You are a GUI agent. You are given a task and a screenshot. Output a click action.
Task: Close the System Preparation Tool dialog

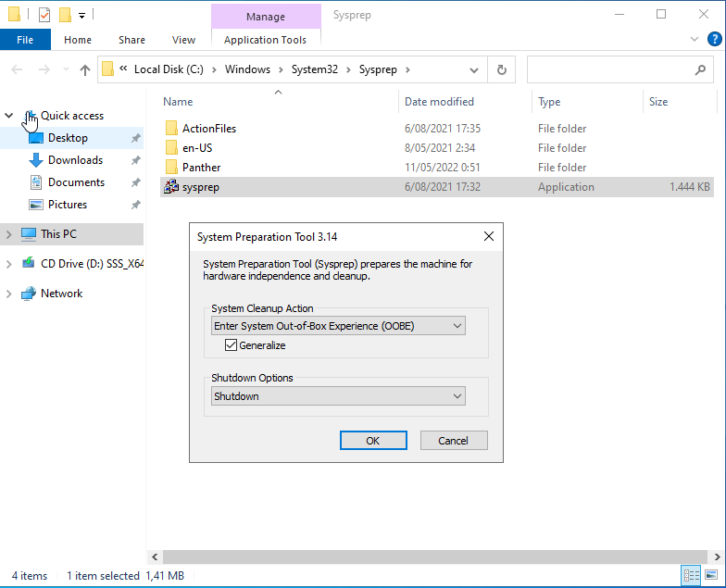click(489, 237)
